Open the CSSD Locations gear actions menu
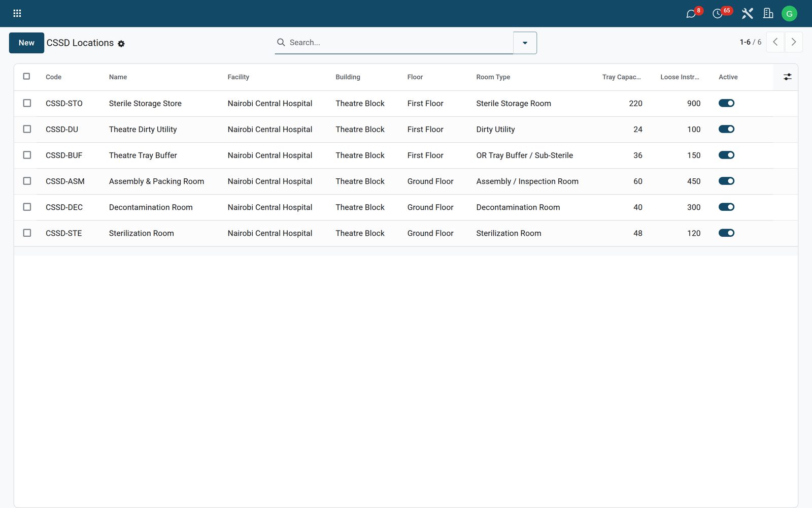 click(121, 44)
